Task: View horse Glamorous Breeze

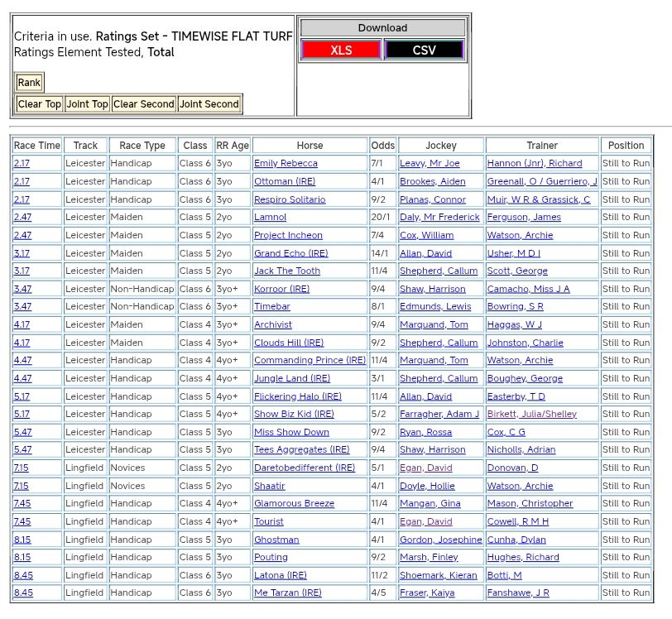Action: click(294, 504)
